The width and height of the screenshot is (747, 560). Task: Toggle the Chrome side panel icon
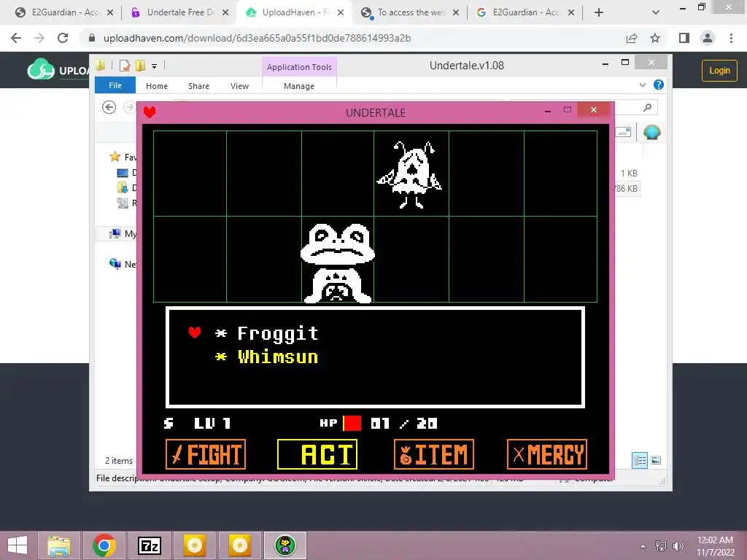click(684, 38)
